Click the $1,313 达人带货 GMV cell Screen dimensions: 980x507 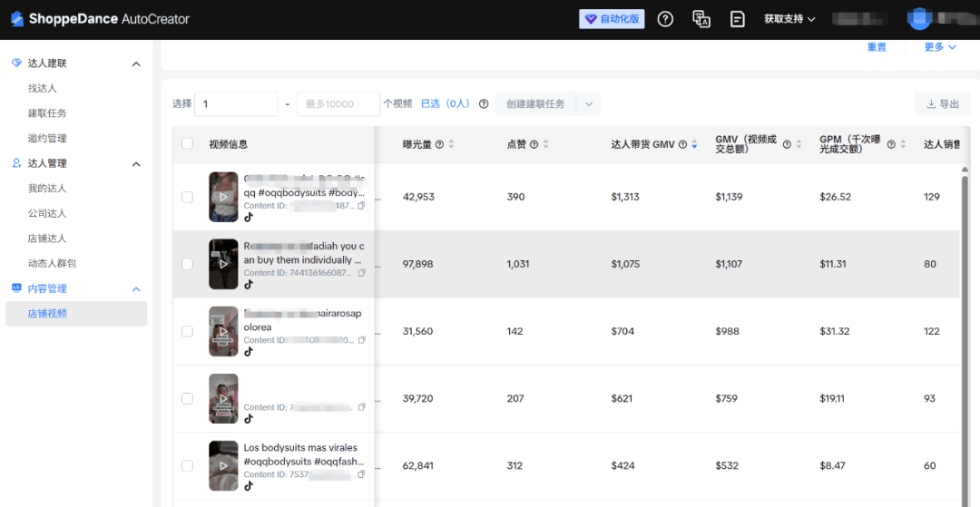click(625, 197)
